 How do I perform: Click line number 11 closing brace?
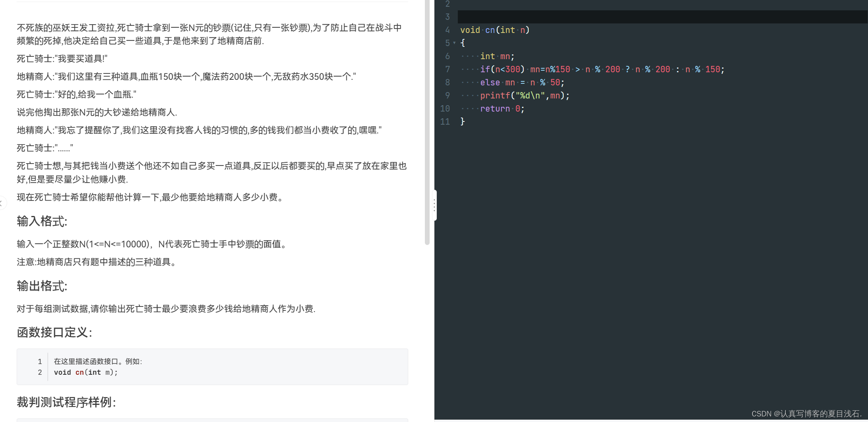click(x=445, y=121)
